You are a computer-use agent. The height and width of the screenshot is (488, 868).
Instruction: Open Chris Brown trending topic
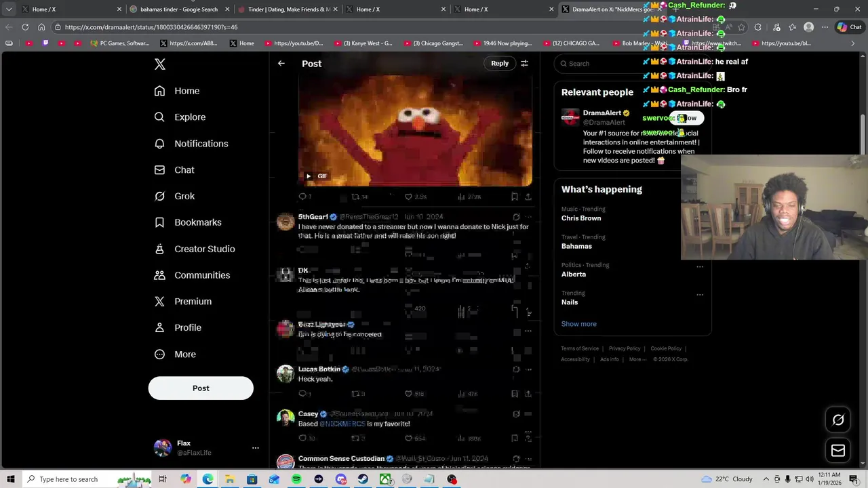[x=581, y=218]
